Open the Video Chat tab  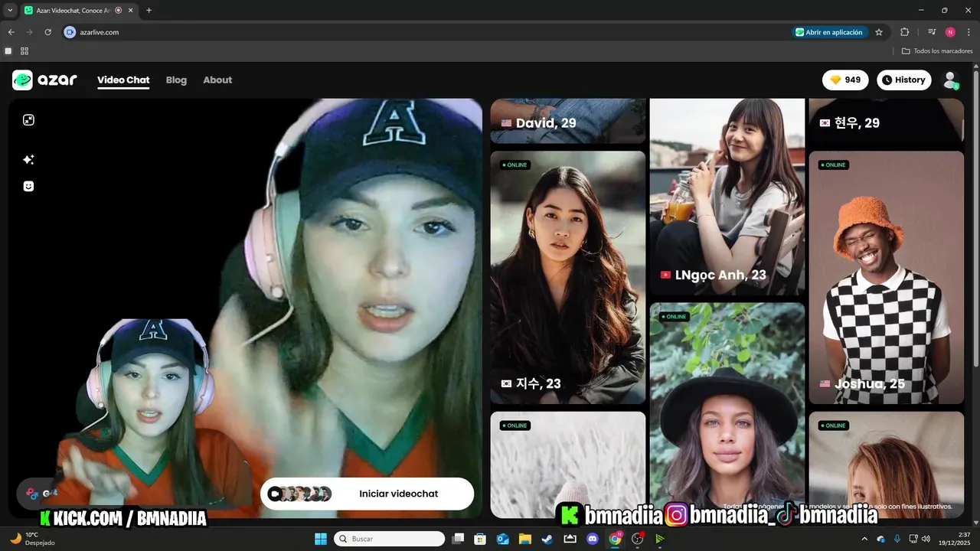click(123, 80)
